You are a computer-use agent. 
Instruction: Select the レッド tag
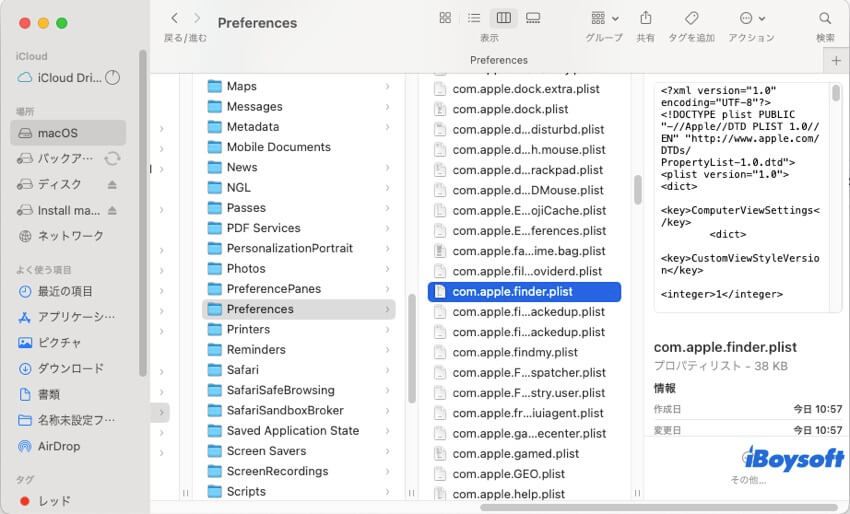[68, 501]
